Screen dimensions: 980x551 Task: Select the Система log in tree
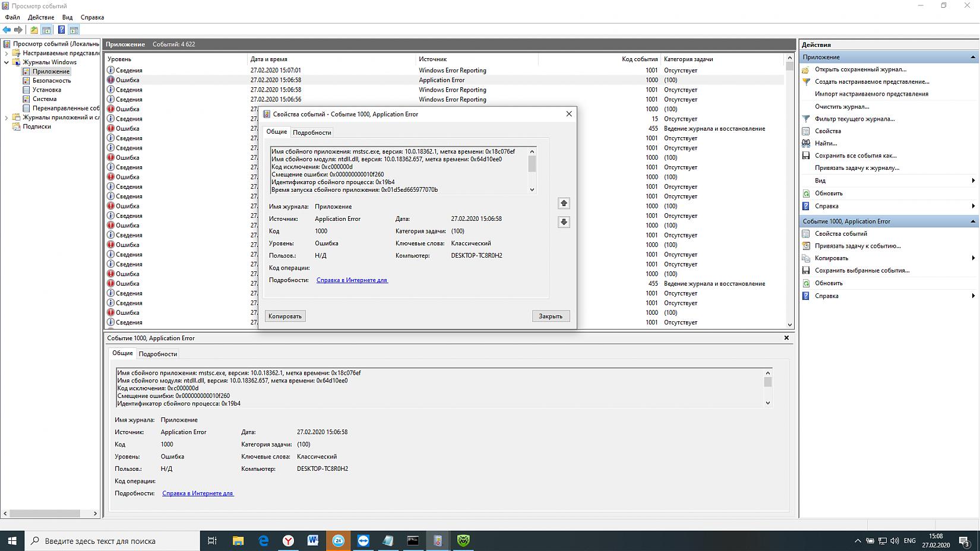tap(45, 99)
